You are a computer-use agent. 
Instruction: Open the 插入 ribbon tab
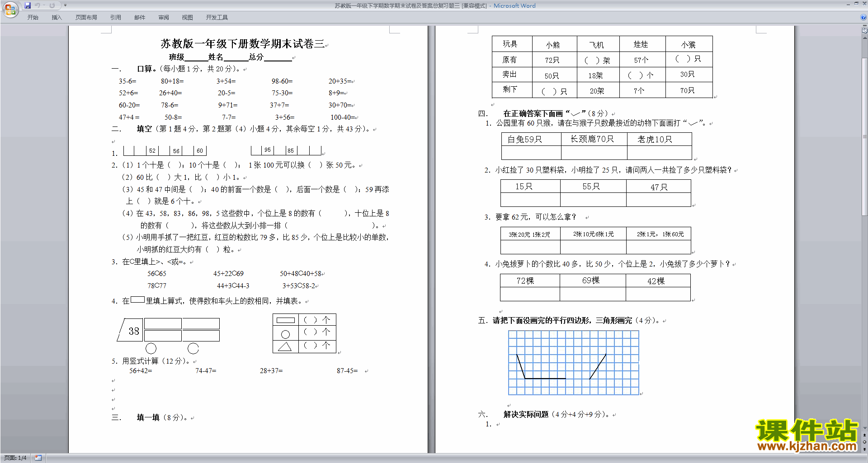(57, 18)
